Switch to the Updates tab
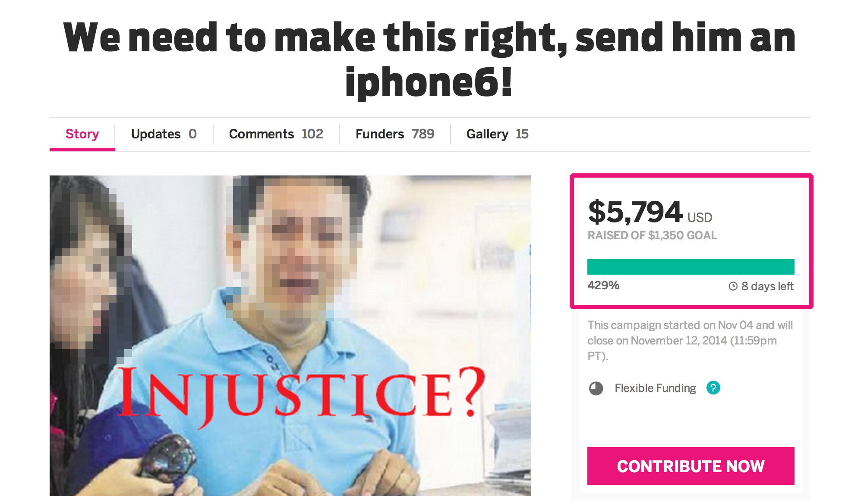This screenshot has height=504, width=845. point(164,134)
